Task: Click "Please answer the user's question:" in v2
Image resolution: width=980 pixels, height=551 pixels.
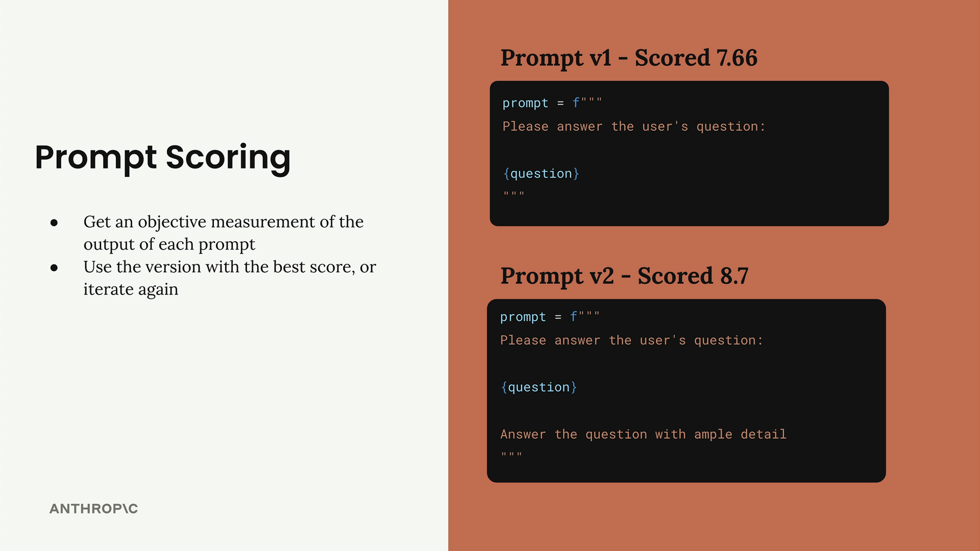Action: [631, 340]
